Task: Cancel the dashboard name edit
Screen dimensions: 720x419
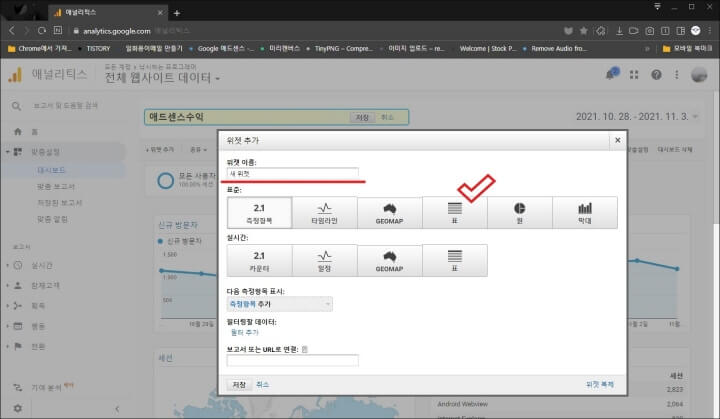Action: click(388, 117)
